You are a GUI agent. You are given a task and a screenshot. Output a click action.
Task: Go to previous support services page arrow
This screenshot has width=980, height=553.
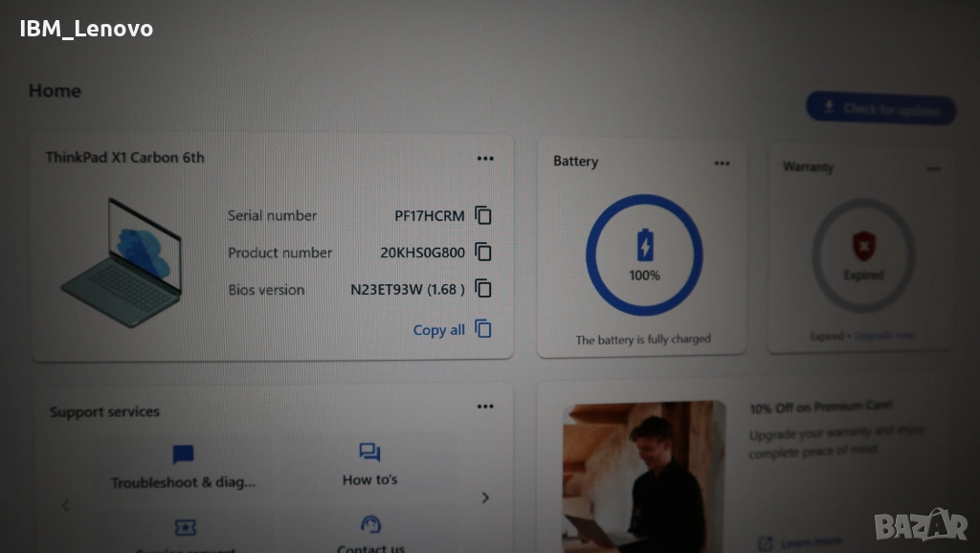(66, 505)
